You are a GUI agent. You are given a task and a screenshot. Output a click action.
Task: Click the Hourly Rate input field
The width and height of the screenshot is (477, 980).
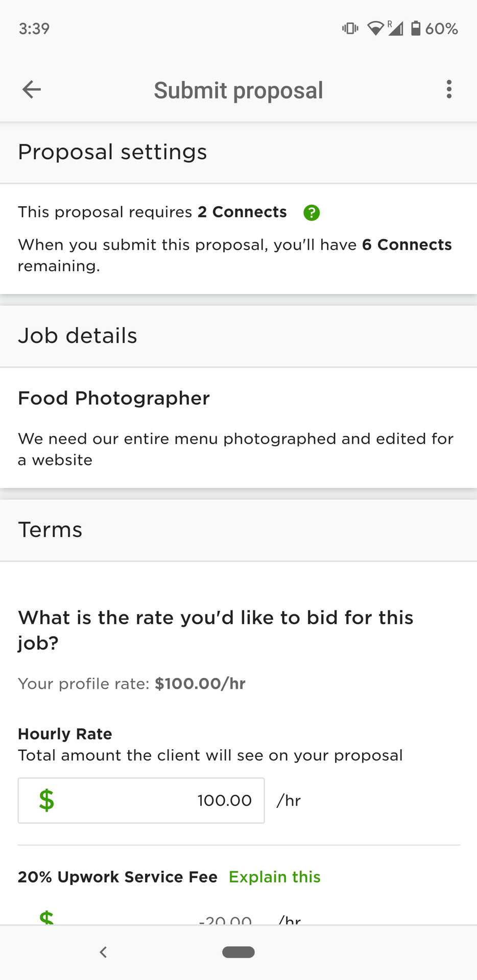153,800
